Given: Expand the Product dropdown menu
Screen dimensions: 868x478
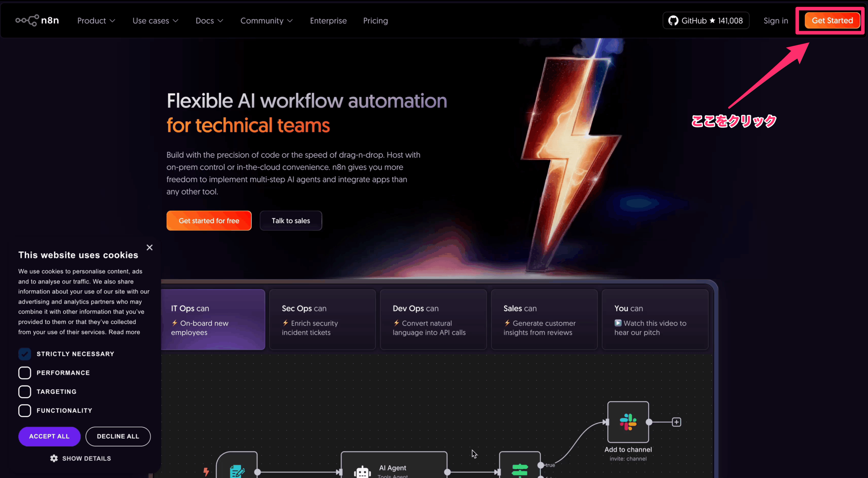Looking at the screenshot, I should [x=96, y=21].
